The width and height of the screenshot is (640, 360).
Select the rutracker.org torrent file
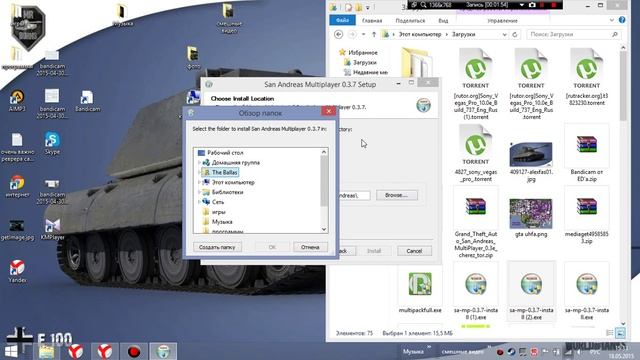(x=587, y=78)
